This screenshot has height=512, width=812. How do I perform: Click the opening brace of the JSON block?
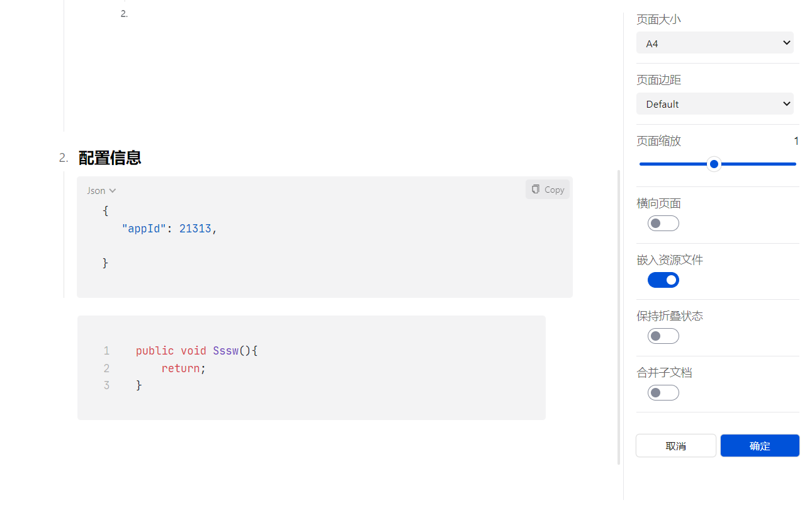(105, 212)
